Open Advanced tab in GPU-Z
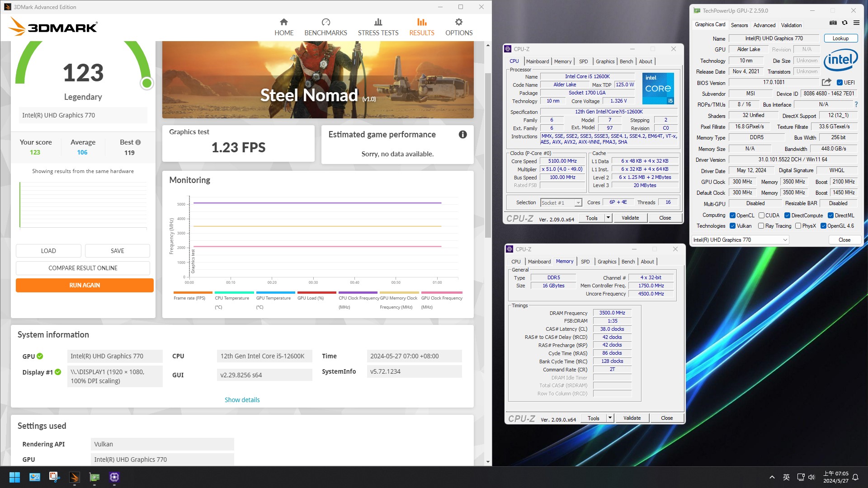Viewport: 868px width, 488px height. [764, 25]
